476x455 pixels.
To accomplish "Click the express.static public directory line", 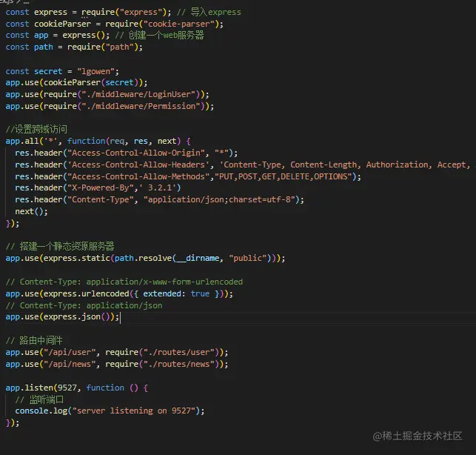I will [145, 258].
